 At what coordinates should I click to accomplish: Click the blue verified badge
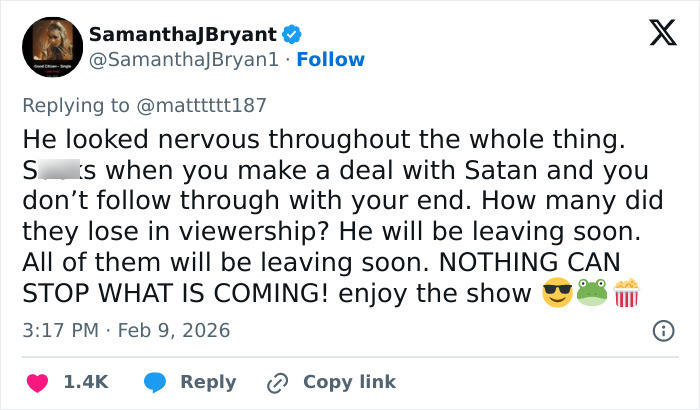[x=291, y=34]
